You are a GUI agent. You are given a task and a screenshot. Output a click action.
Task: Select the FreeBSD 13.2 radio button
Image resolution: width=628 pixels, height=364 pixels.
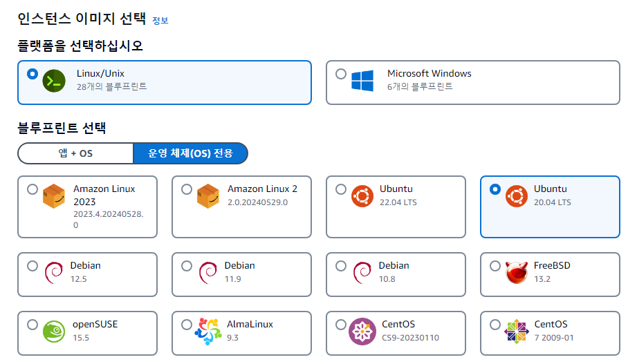[x=495, y=266]
